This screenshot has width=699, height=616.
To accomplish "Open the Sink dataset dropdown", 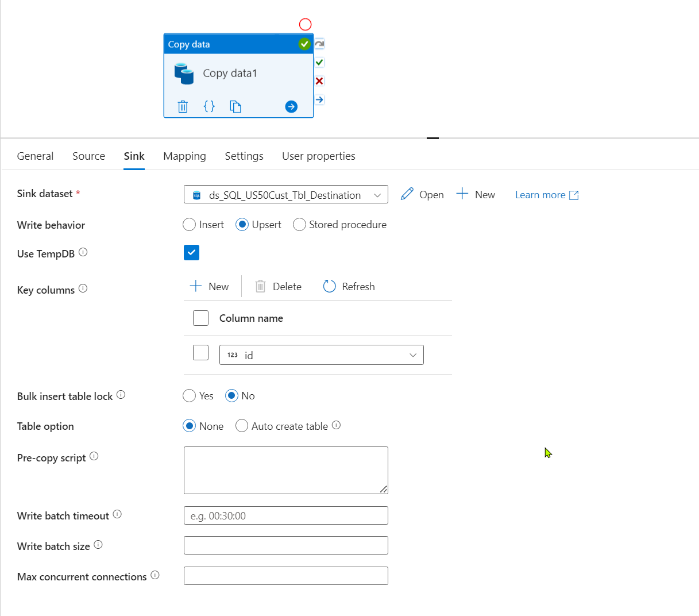I will 377,195.
